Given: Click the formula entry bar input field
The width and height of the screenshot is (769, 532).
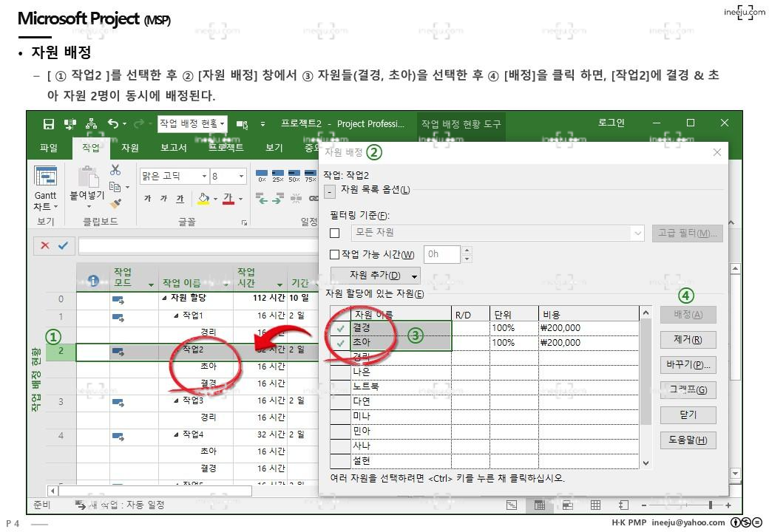Looking at the screenshot, I should (199, 245).
